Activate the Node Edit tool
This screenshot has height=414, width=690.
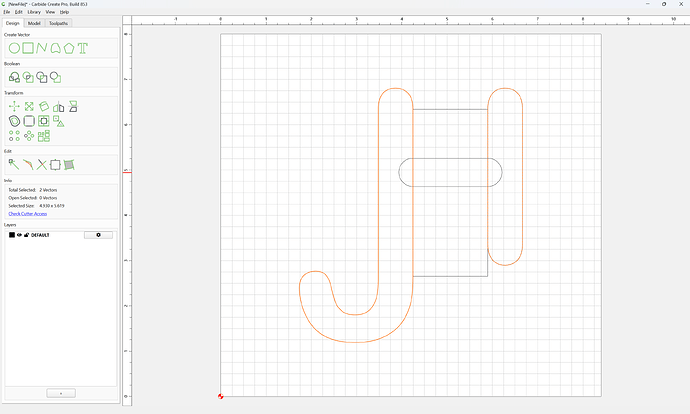coord(14,165)
